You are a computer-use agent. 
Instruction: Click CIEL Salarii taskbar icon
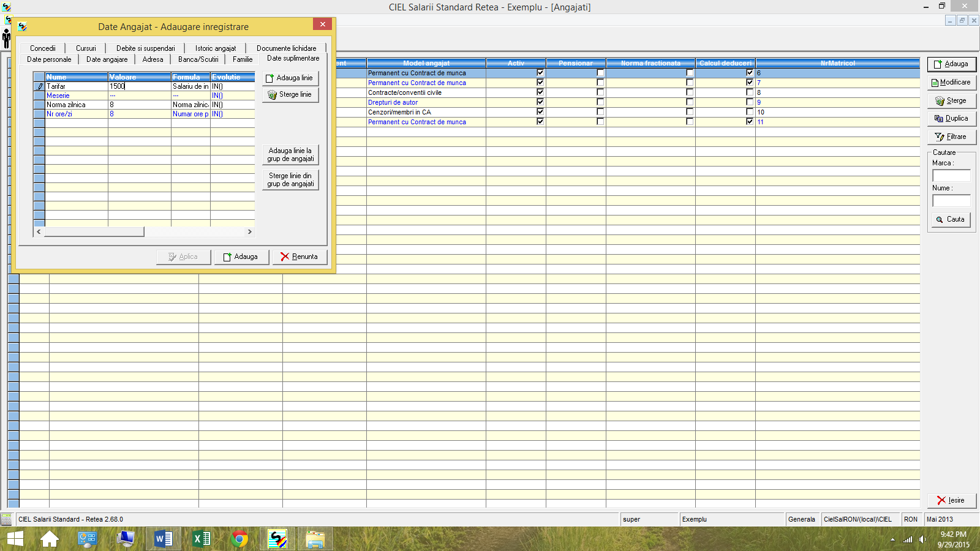(x=277, y=539)
